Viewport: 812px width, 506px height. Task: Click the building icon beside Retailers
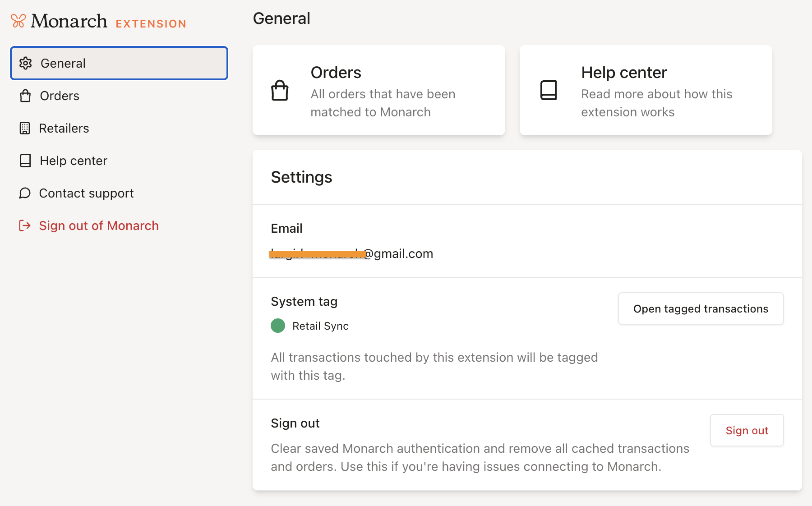pos(25,128)
